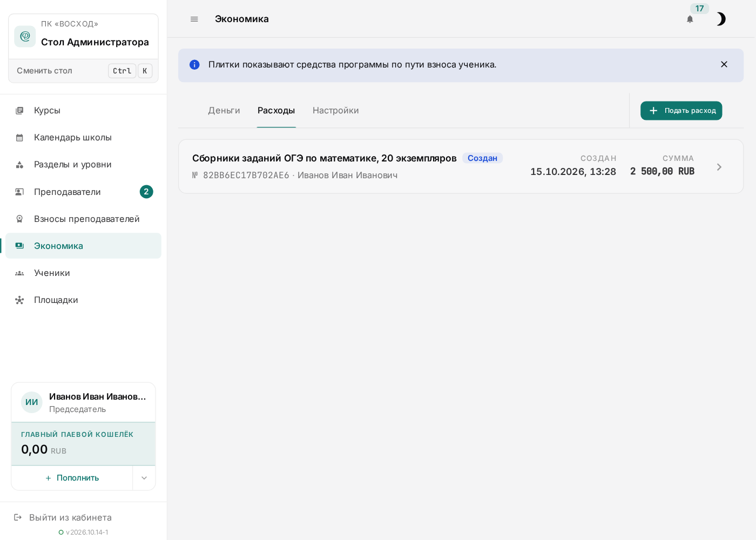Switch to the Деньги tab
756x540 pixels.
point(224,111)
